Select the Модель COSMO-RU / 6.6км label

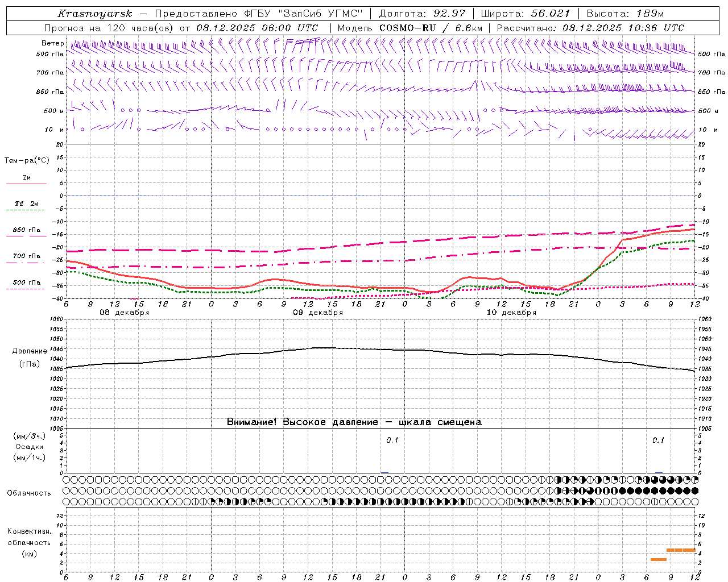(x=410, y=28)
